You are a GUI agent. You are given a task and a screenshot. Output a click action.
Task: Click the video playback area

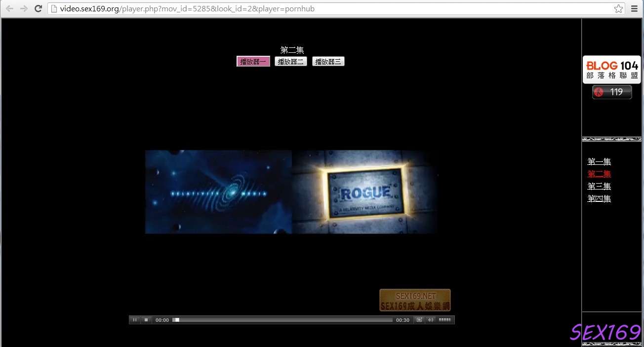[292, 192]
